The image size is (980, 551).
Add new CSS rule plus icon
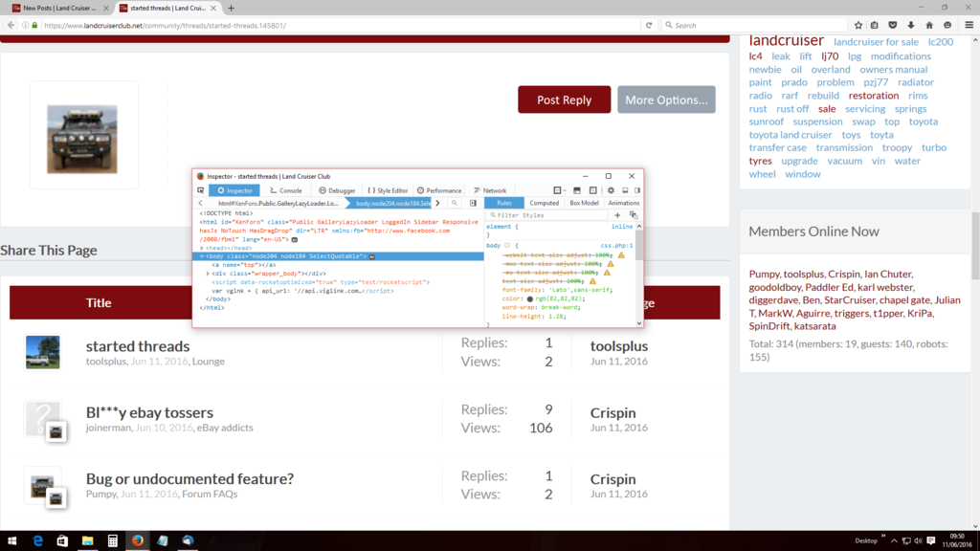coord(617,215)
